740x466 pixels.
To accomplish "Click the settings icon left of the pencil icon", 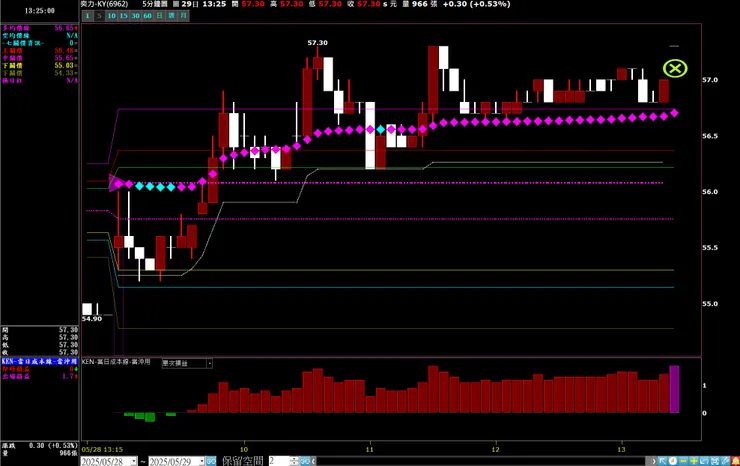I will tap(715, 461).
